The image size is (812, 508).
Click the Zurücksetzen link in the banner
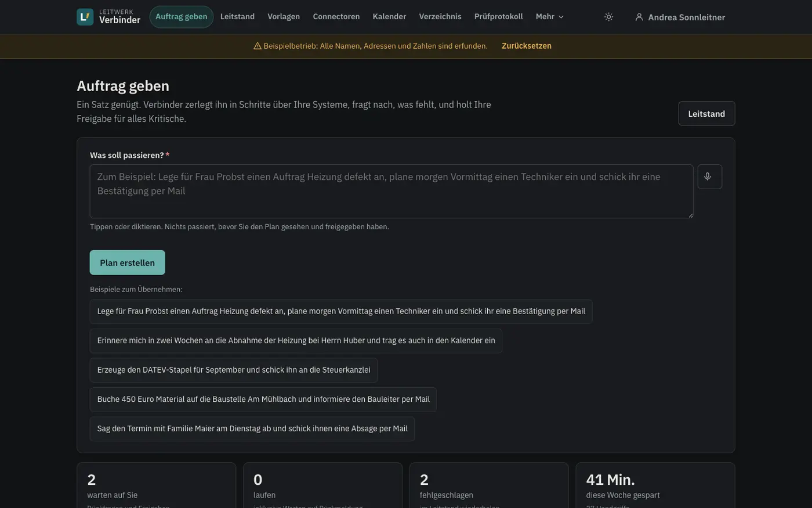(x=527, y=46)
